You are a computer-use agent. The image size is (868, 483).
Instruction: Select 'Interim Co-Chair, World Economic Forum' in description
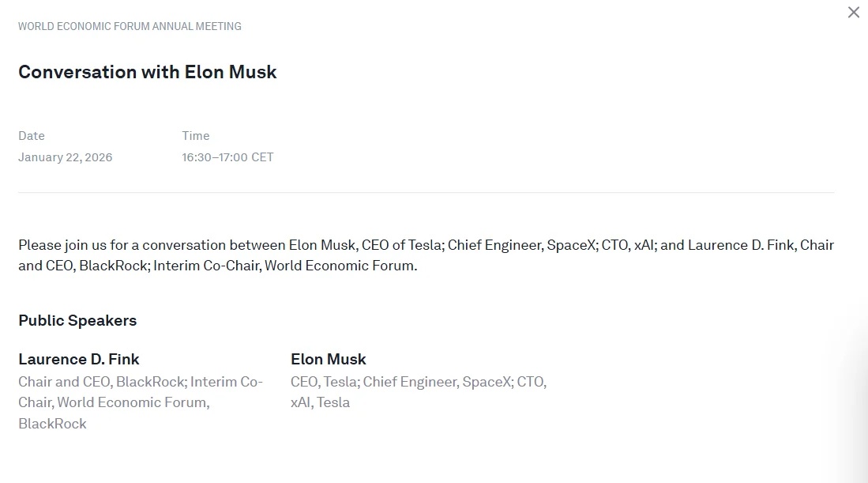point(284,266)
